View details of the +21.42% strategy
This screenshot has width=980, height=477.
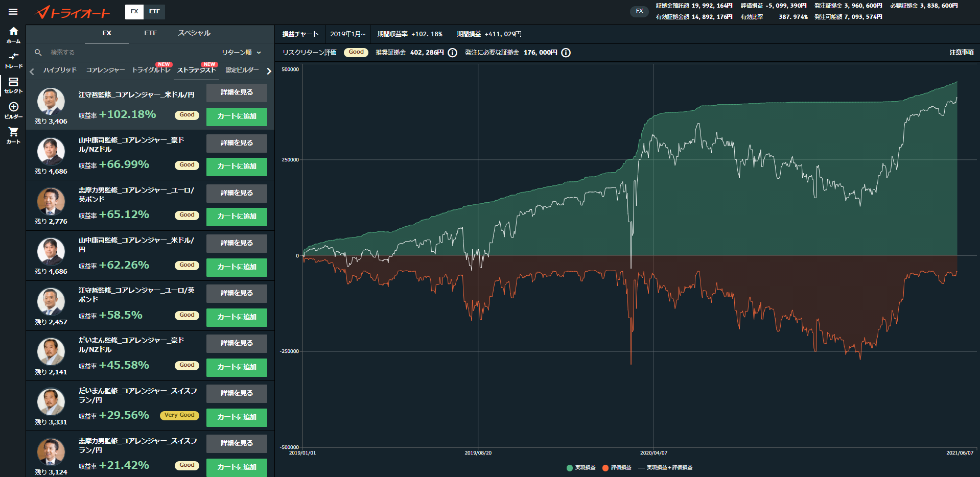tap(237, 443)
